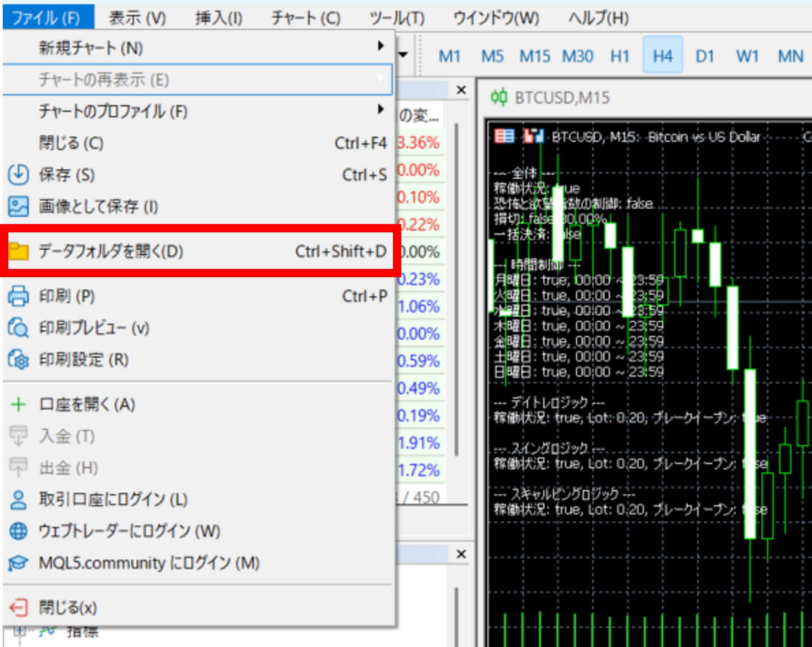Open the ツール(T) menu
Screen dimensions: 812x647
[x=397, y=18]
